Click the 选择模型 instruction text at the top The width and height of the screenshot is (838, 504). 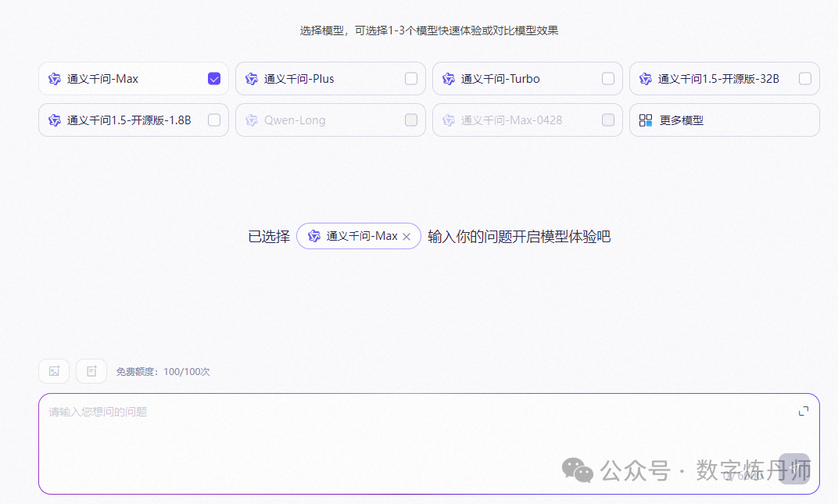pos(428,30)
